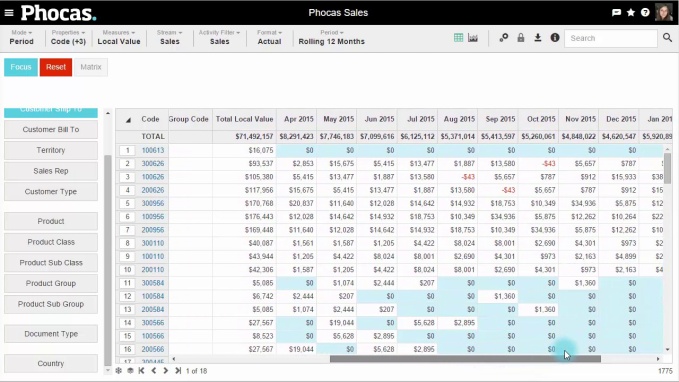Click the icon right of snowflake
The height and width of the screenshot is (382, 679).
click(130, 371)
